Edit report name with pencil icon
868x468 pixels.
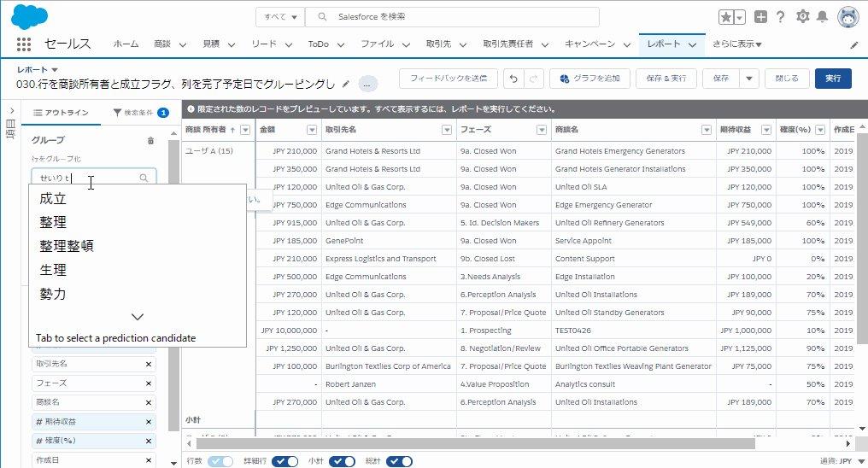coord(346,84)
